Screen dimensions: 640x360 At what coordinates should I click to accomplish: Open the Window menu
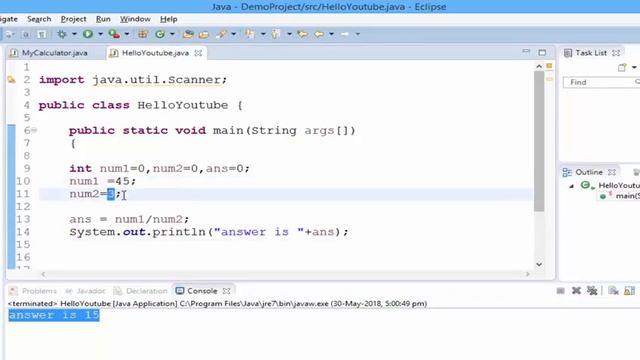click(135, 19)
